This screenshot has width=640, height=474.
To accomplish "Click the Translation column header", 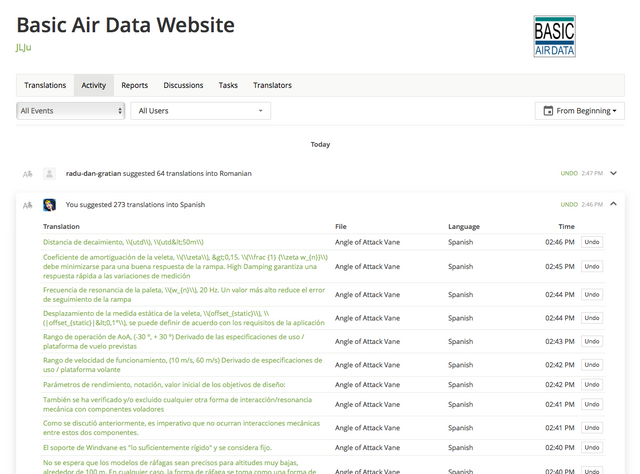I will pos(61,227).
